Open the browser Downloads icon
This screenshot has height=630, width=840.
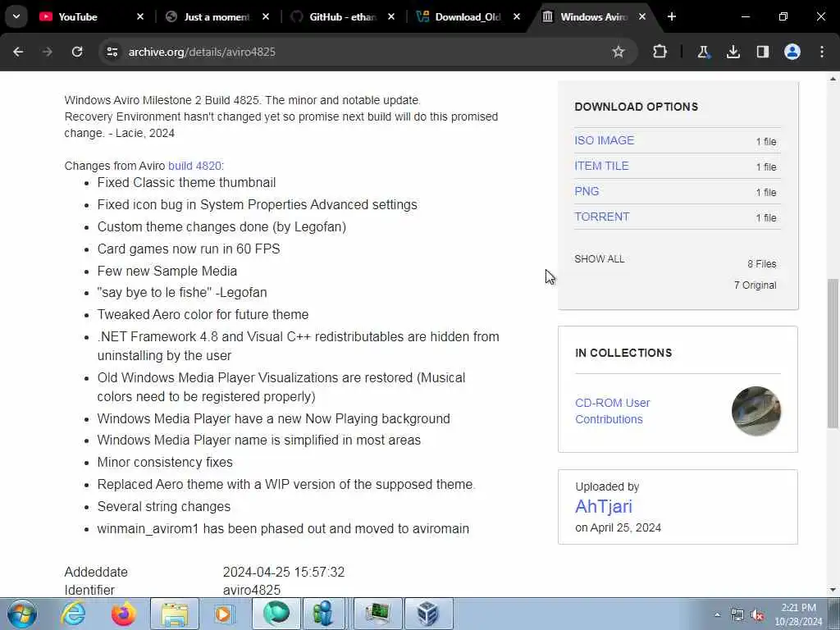click(733, 52)
